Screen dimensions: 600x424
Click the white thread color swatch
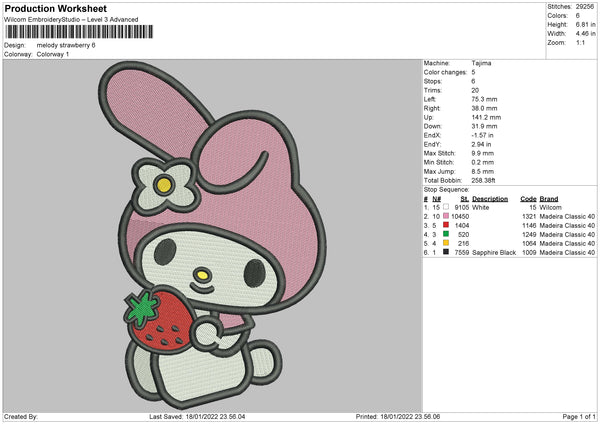tap(446, 207)
